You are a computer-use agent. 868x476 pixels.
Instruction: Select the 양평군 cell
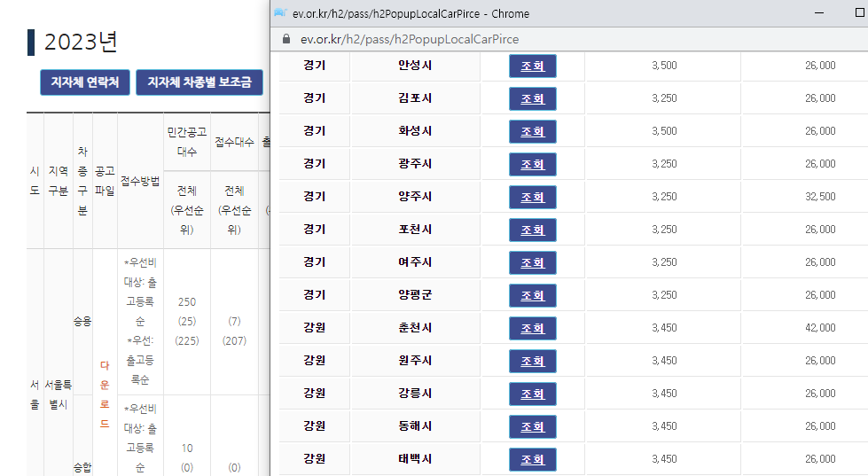pos(415,295)
